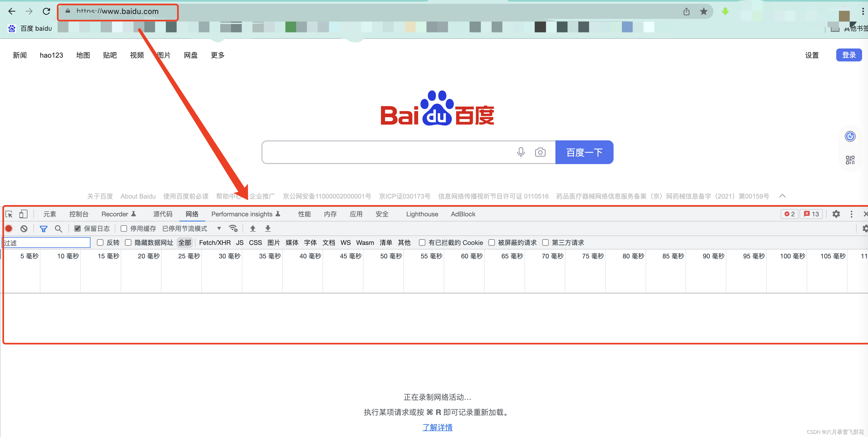Open 已停用节流模式 throttling dropdown
The height and width of the screenshot is (437, 868).
click(191, 229)
